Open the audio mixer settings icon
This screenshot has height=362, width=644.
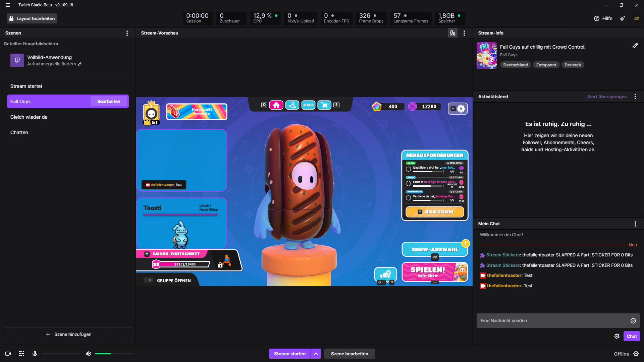point(21,354)
